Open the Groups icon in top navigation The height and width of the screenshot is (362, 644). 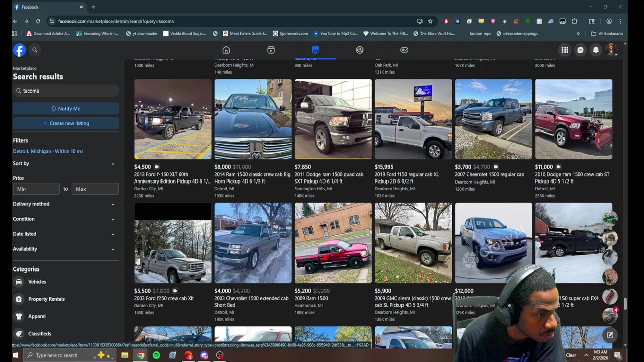pyautogui.click(x=360, y=50)
